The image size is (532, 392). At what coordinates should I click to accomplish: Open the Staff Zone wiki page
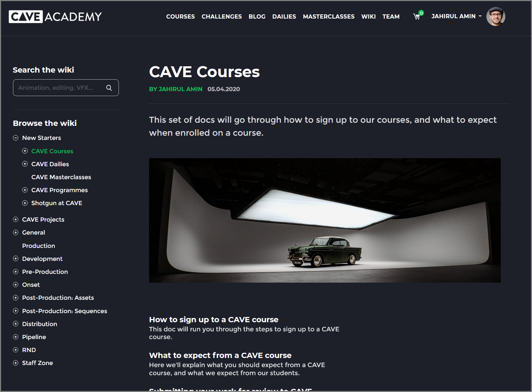[38, 363]
